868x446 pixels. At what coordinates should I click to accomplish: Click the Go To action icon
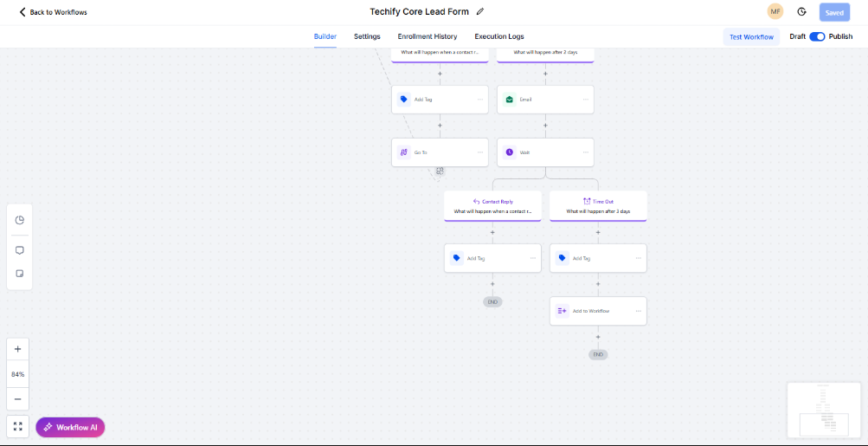click(x=404, y=152)
